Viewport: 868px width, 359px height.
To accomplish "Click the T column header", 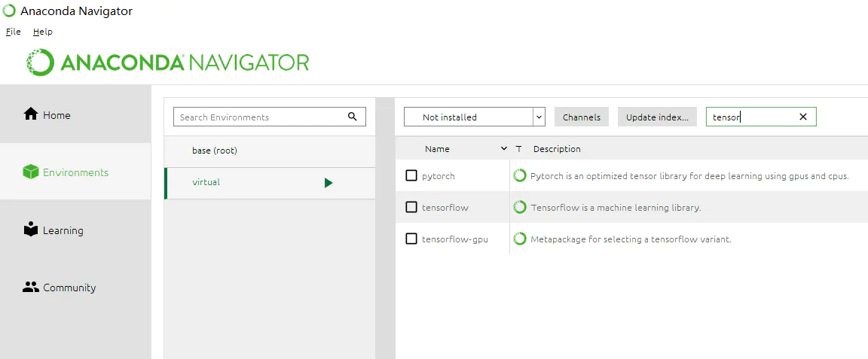I will pos(518,149).
